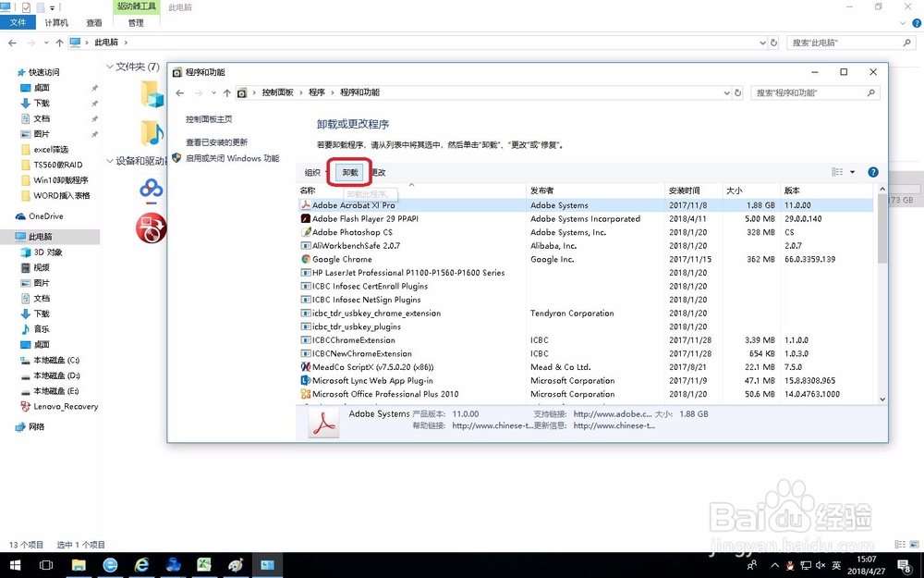Click in the search Programs and Features box

808,92
